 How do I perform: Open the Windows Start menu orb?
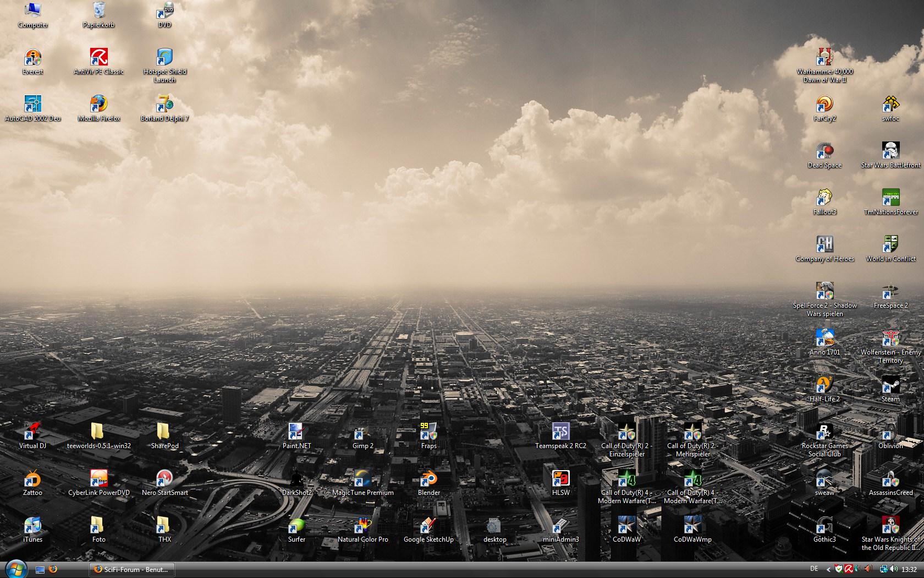tap(15, 569)
